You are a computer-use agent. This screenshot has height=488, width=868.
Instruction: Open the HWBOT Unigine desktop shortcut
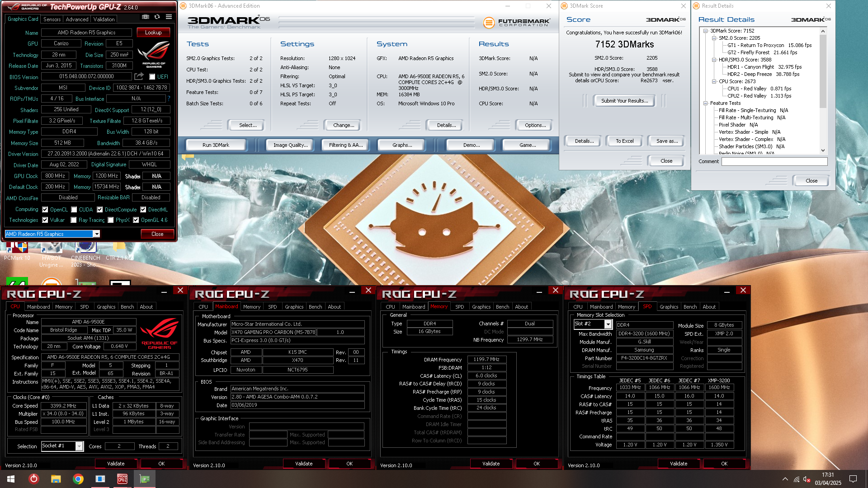[51, 254]
